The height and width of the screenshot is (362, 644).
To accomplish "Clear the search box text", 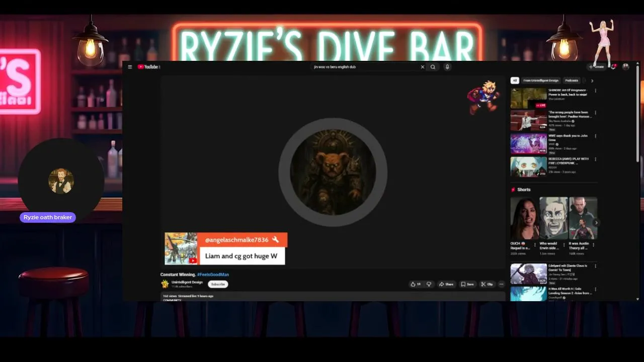I will pyautogui.click(x=423, y=67).
